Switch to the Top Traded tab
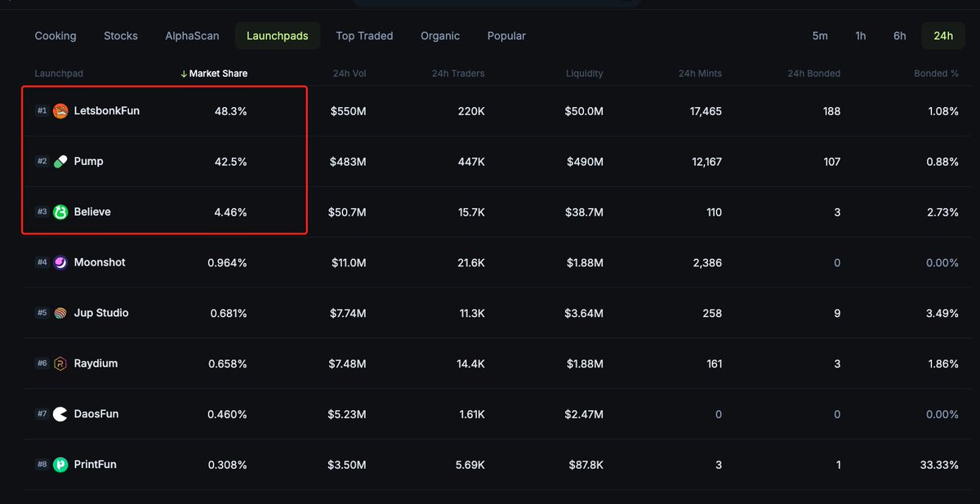 364,36
